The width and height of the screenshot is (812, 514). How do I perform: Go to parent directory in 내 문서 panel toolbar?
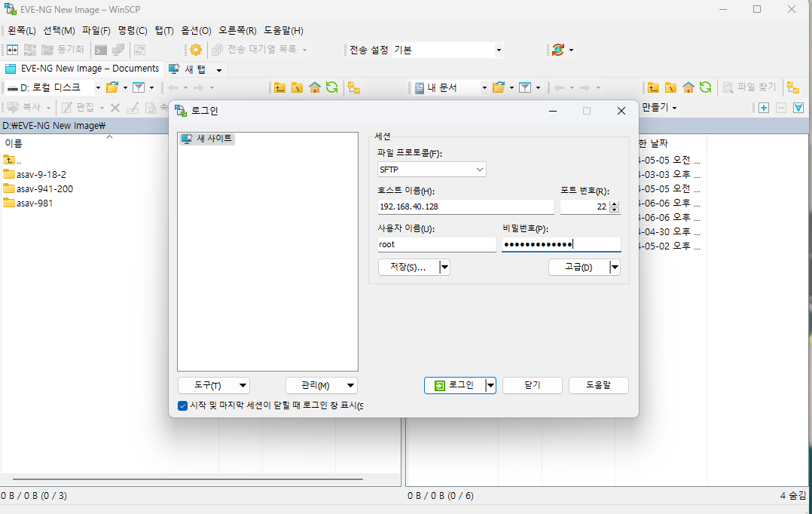coord(654,87)
